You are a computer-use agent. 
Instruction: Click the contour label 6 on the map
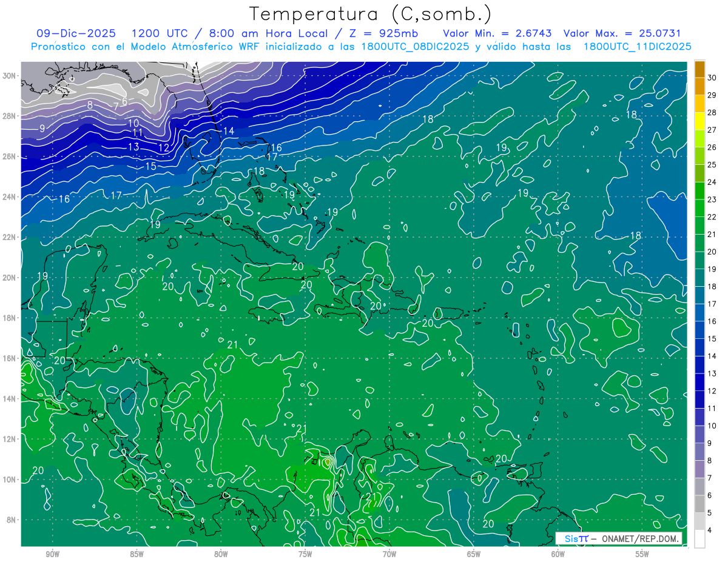coord(124,101)
